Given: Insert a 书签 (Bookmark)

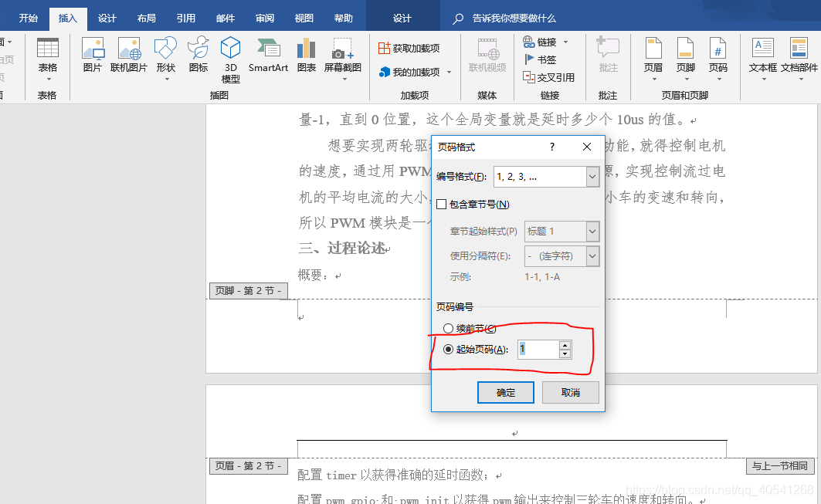Looking at the screenshot, I should point(541,59).
